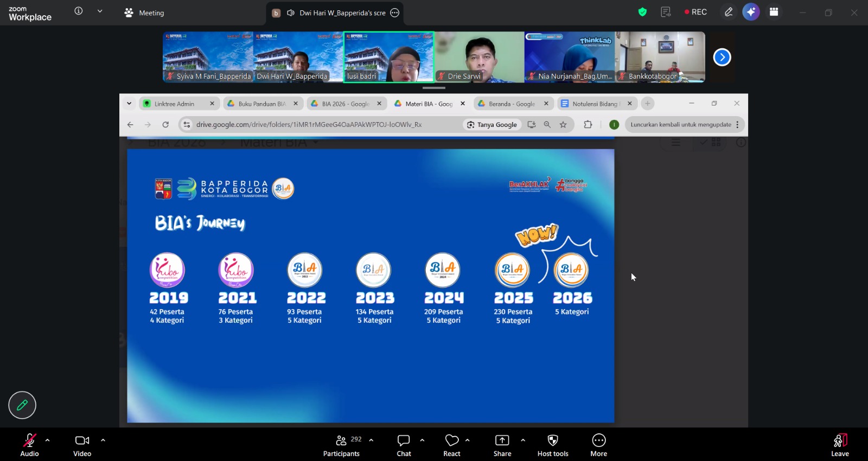Open the zoom magnifier icon in address bar
This screenshot has height=461, width=868.
tap(547, 125)
